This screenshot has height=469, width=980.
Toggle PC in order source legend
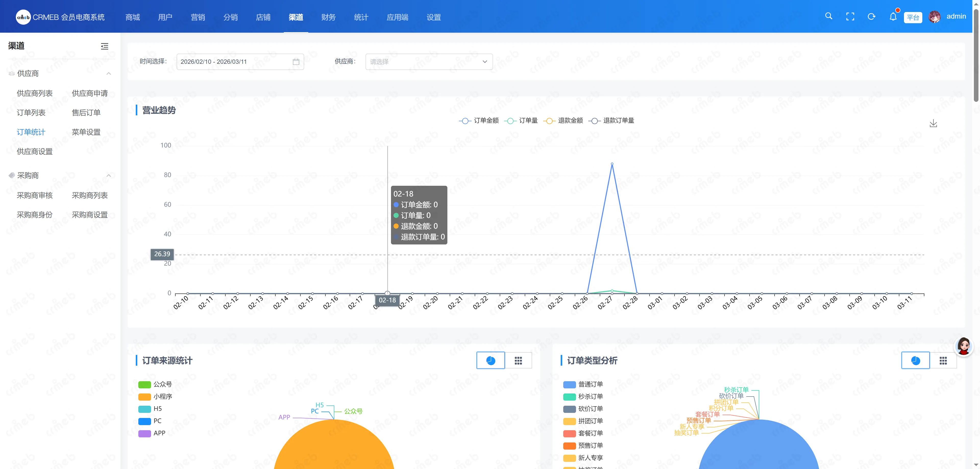150,421
